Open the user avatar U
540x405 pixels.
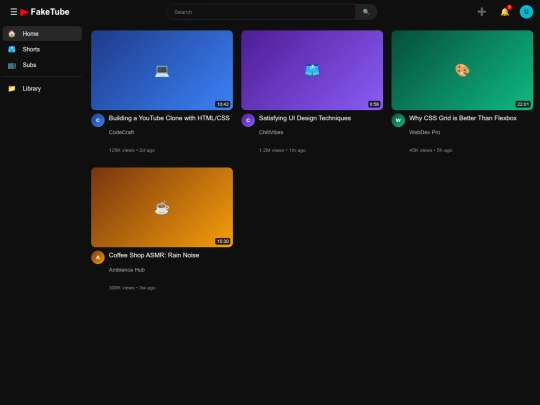[526, 12]
